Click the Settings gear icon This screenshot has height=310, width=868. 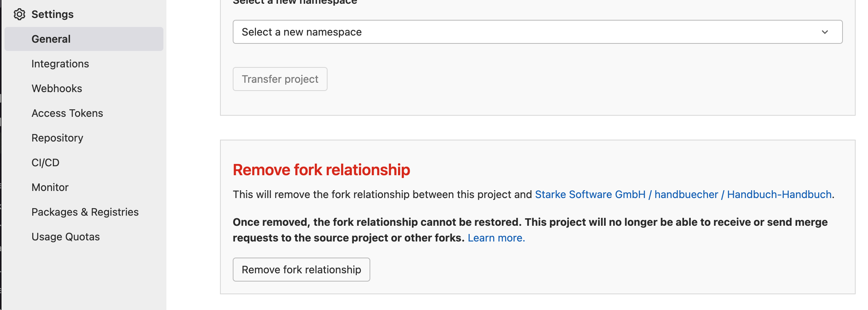tap(19, 14)
